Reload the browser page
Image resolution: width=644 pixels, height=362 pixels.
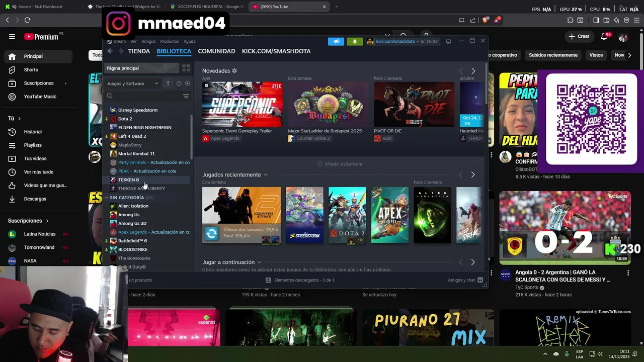pos(27,20)
